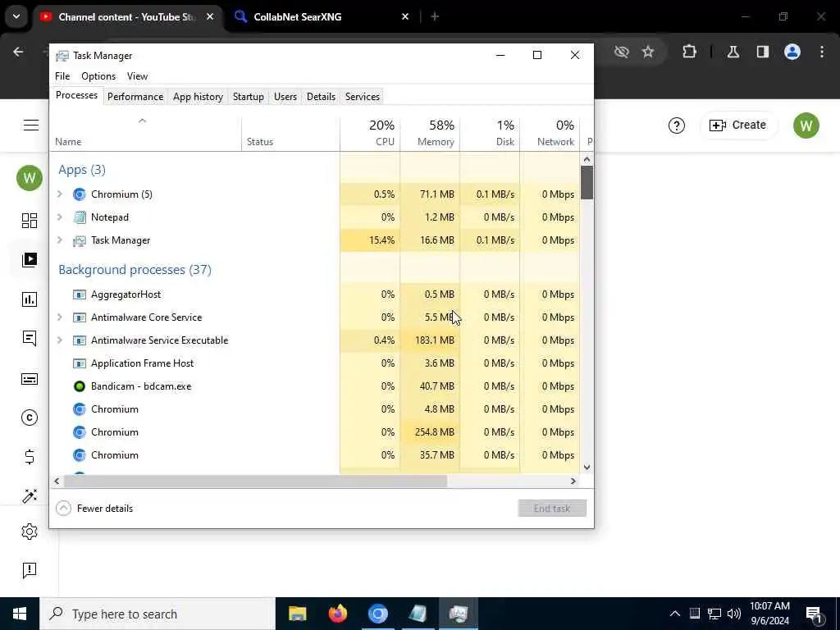Open Send feedback icon in Studio sidebar
840x630 pixels.
pos(30,570)
